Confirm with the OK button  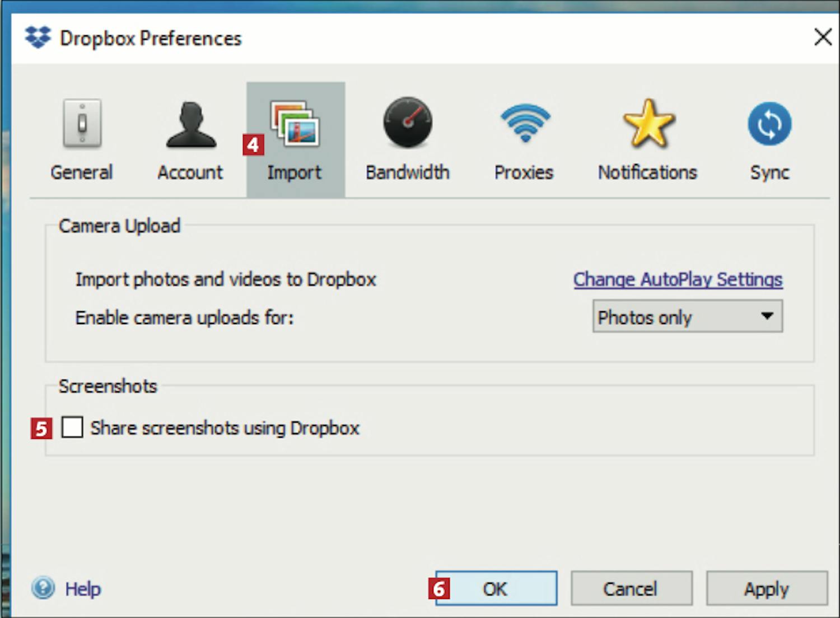[x=496, y=588]
